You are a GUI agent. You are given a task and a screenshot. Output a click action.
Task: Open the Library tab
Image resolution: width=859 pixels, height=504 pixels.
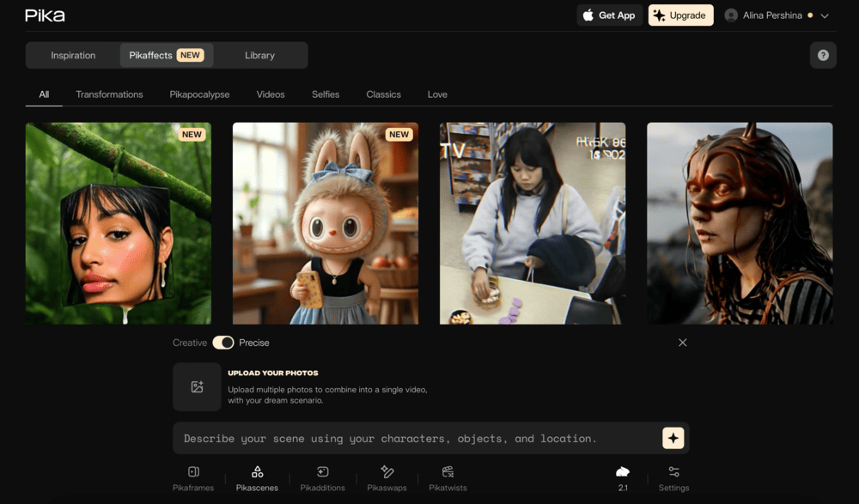click(259, 55)
